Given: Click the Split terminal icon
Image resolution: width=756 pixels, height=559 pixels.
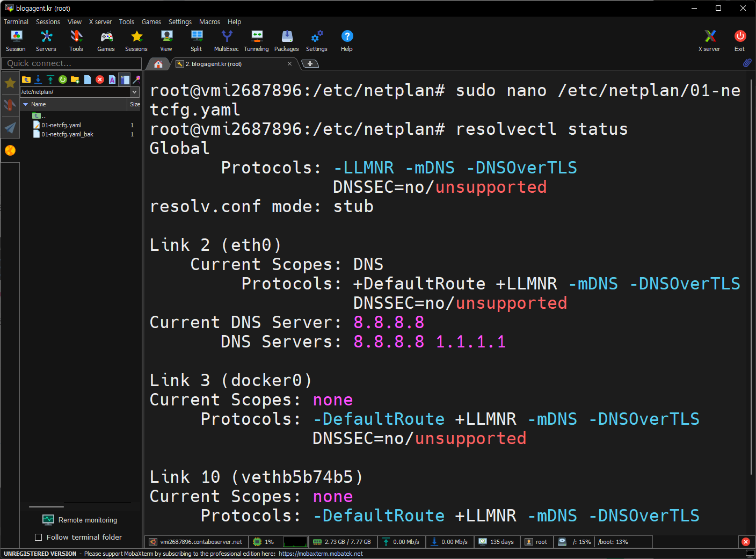Looking at the screenshot, I should point(197,41).
